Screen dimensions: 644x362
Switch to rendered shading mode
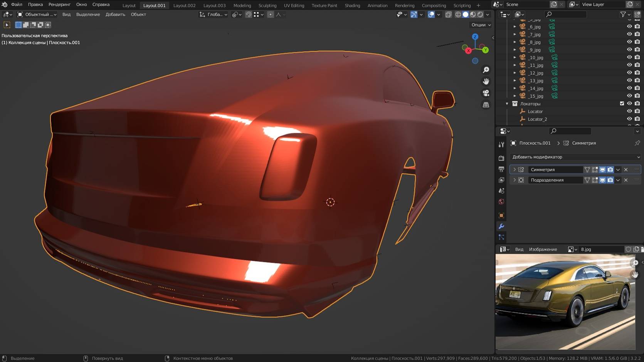pos(480,15)
